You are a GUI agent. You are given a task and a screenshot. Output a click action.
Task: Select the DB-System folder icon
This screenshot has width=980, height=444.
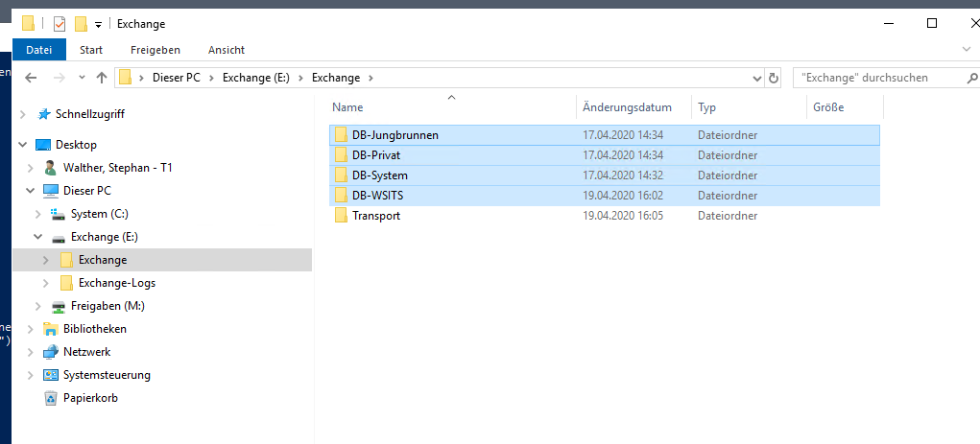pyautogui.click(x=341, y=175)
